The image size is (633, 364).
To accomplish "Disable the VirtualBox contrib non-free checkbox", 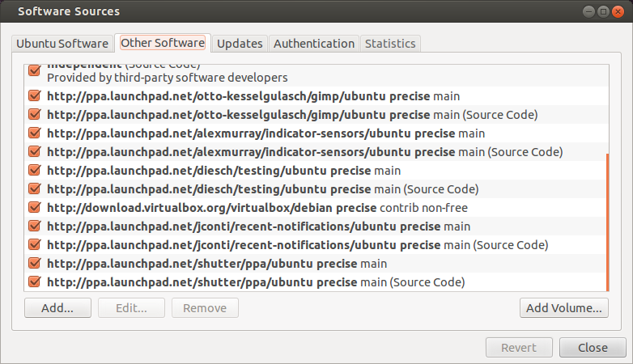I will click(x=35, y=207).
